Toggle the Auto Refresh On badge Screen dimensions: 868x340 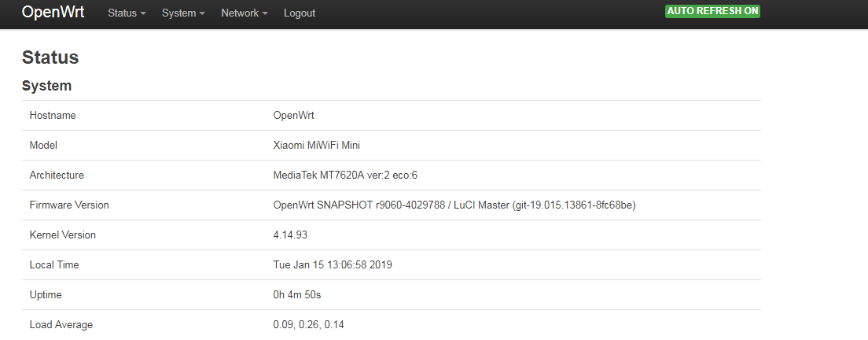[712, 11]
